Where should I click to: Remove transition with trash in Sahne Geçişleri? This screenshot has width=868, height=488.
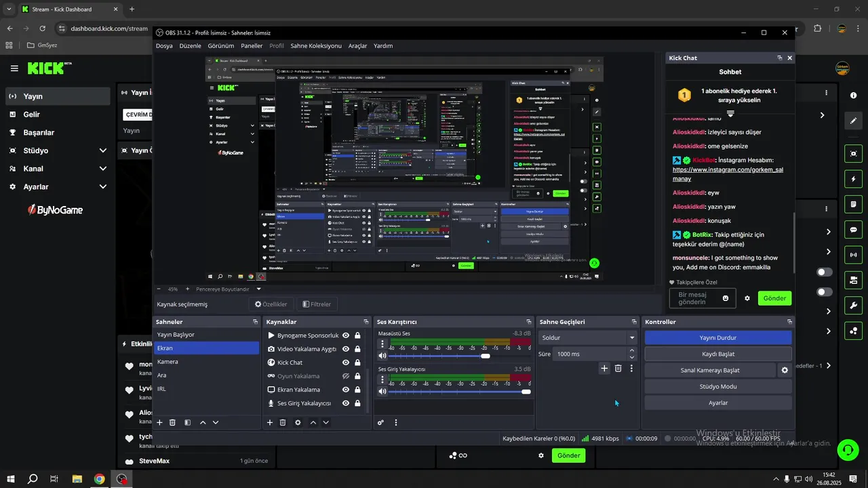coord(618,368)
